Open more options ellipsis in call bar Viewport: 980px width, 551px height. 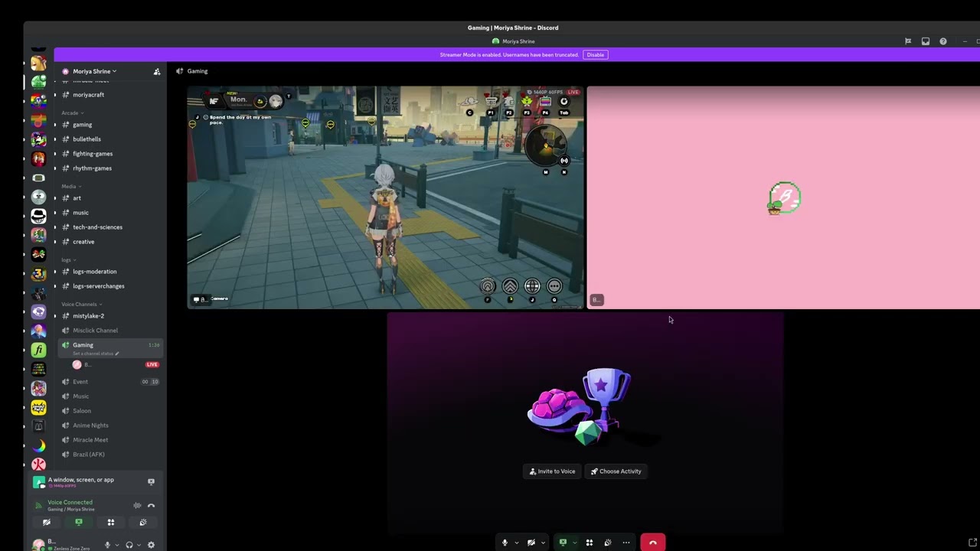tap(626, 543)
